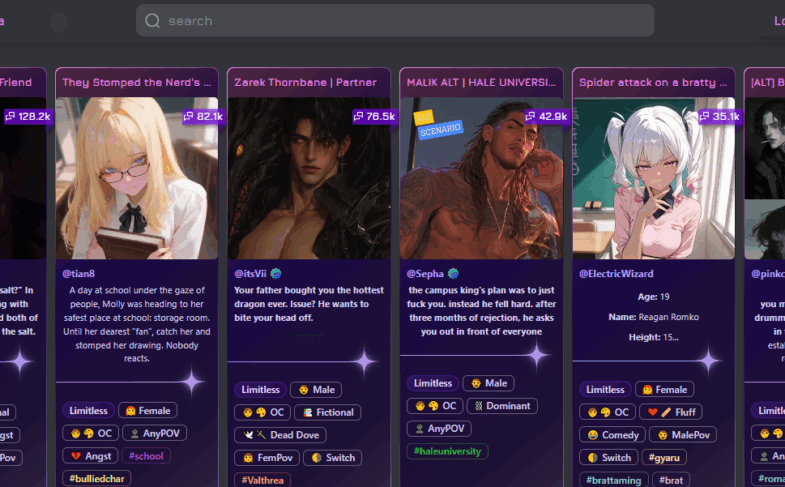Select AnyPOV tag on Malik card
Image resolution: width=785 pixels, height=487 pixels.
click(x=439, y=428)
